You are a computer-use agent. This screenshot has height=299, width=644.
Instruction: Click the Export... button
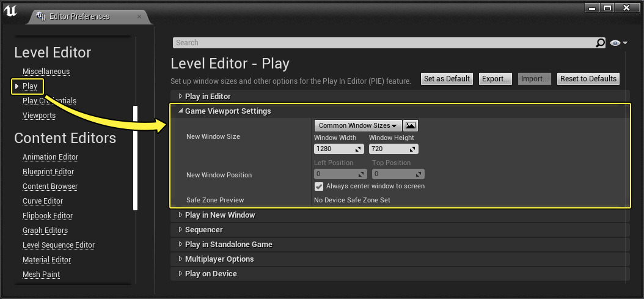(496, 79)
